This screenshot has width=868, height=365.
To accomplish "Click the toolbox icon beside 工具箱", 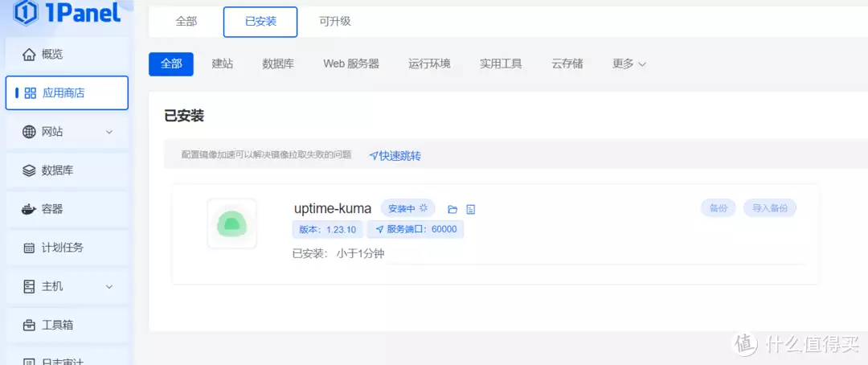I will 29,325.
